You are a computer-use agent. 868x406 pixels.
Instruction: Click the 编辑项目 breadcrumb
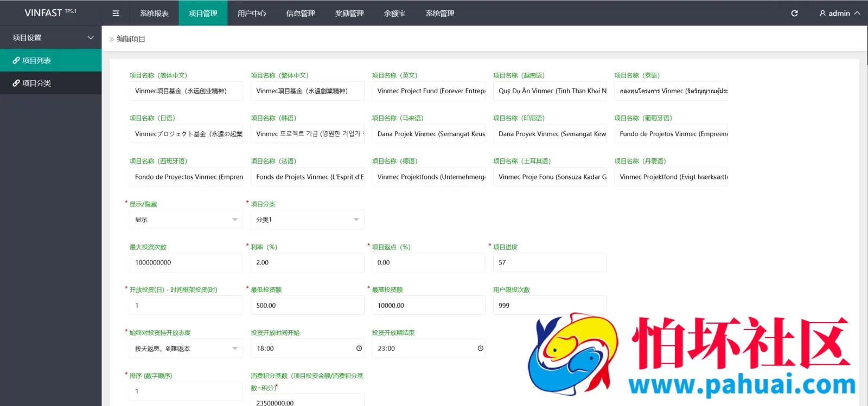131,39
